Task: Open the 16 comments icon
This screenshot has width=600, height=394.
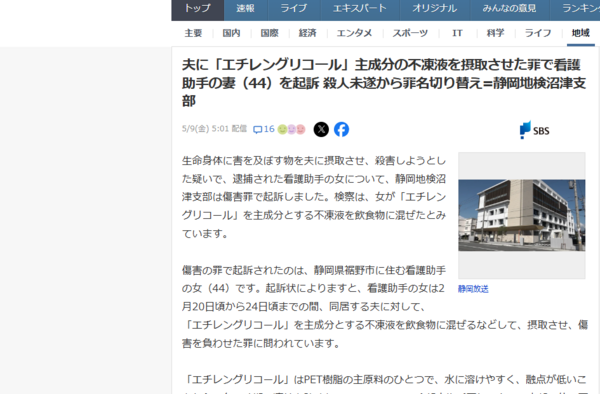Action: [x=264, y=129]
